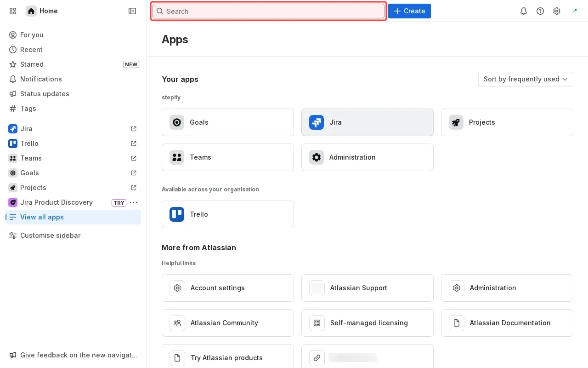Open the Teams app tile
This screenshot has width=588, height=368.
point(228,157)
